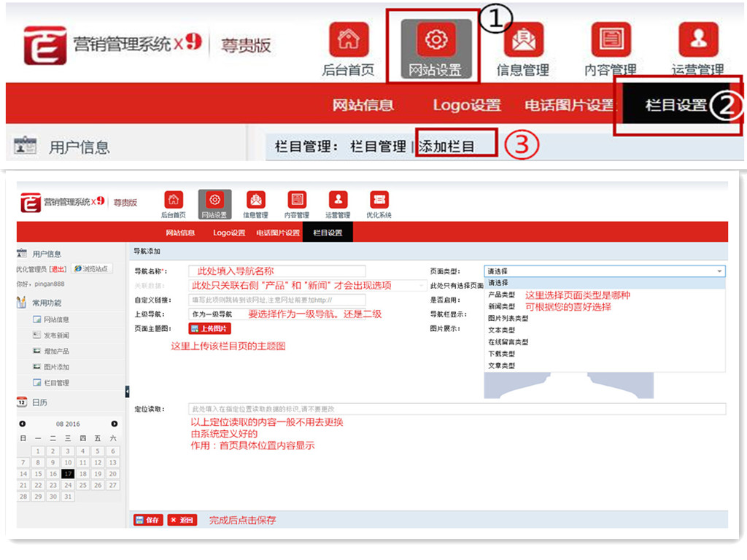Click the red 保存 button

(x=148, y=520)
